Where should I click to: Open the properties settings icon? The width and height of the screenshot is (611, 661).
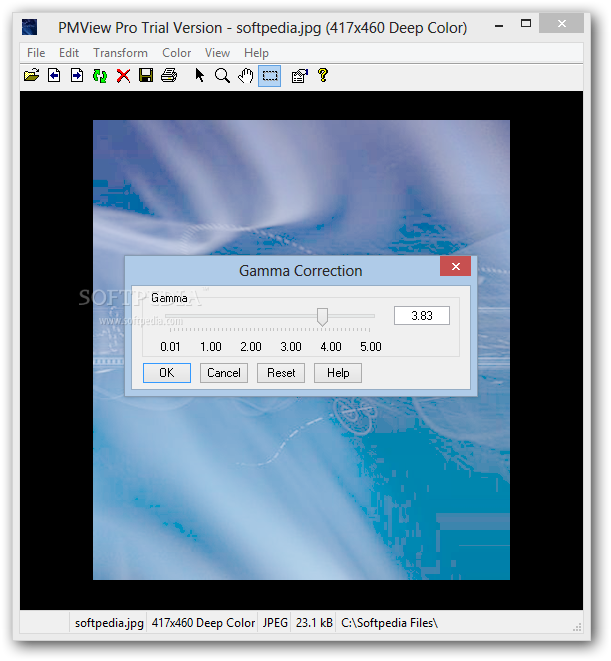[x=300, y=76]
